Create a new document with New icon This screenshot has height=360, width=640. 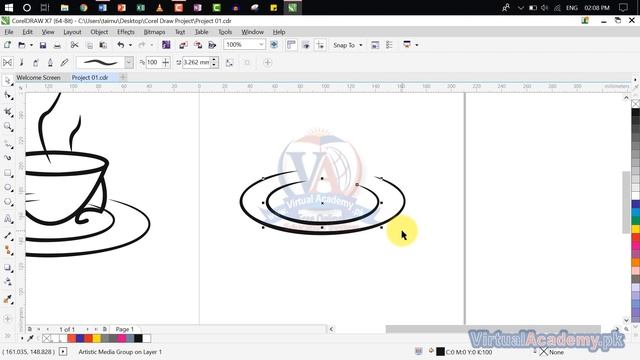coord(7,45)
